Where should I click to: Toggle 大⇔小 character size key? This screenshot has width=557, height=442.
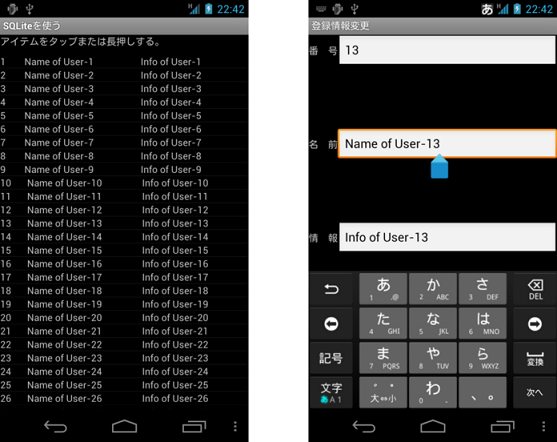[383, 393]
